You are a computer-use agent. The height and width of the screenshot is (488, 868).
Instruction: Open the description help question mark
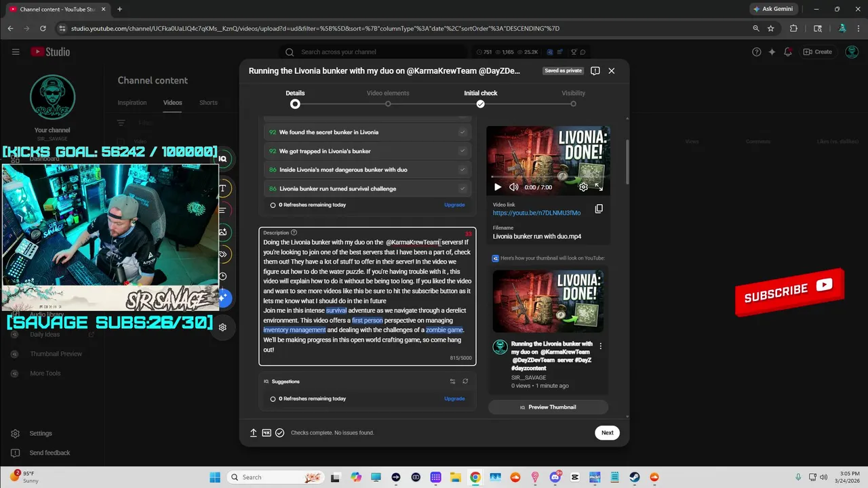click(x=294, y=232)
